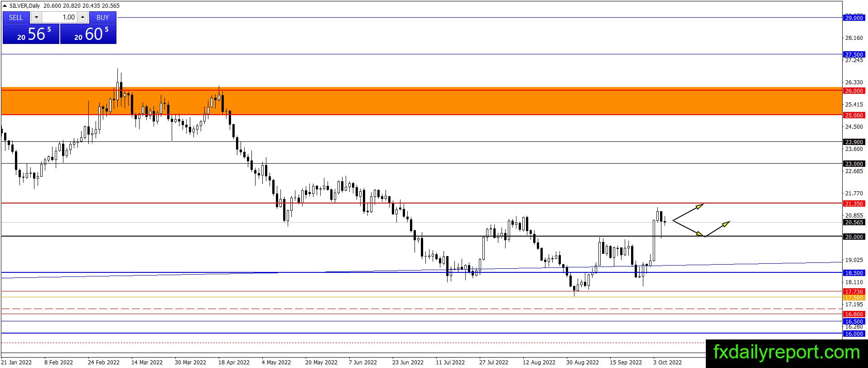
Task: Open the fxdailyreport.com watermark link
Action: 786,352
